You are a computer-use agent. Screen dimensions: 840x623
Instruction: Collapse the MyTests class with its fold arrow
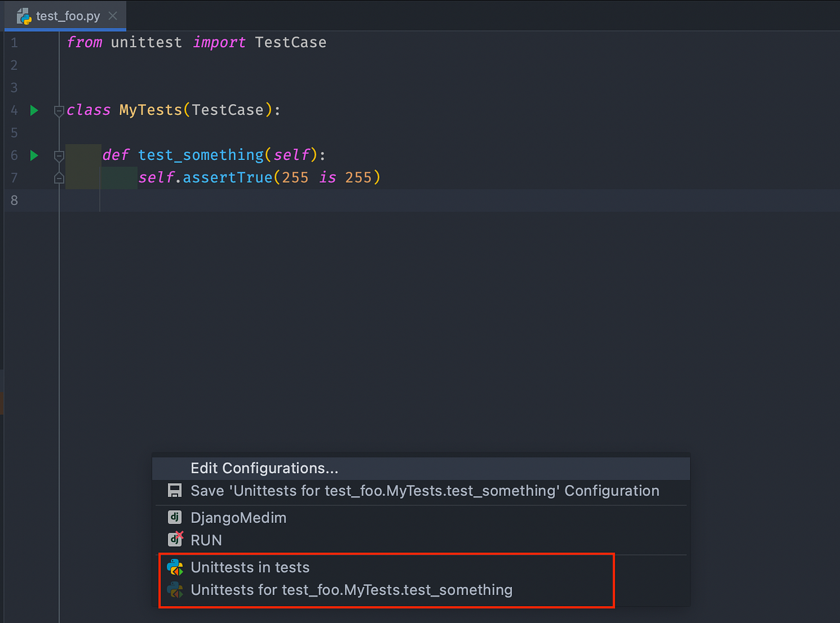point(58,110)
